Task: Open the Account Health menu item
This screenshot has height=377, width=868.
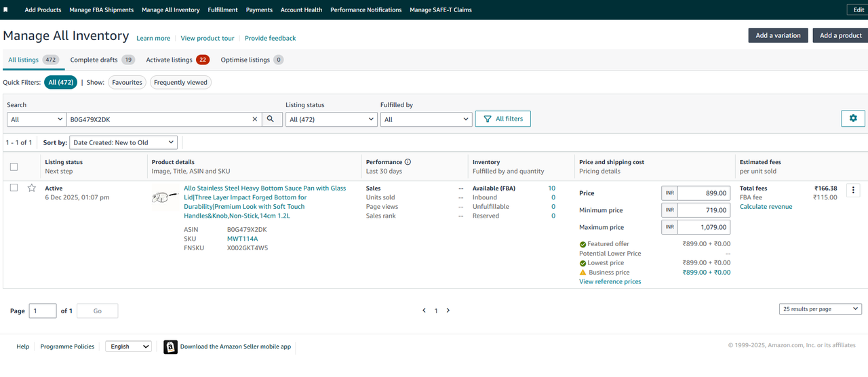Action: [302, 10]
